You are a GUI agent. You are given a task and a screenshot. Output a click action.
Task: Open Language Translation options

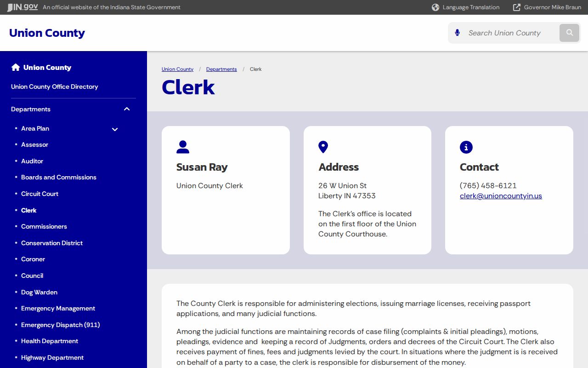471,7
